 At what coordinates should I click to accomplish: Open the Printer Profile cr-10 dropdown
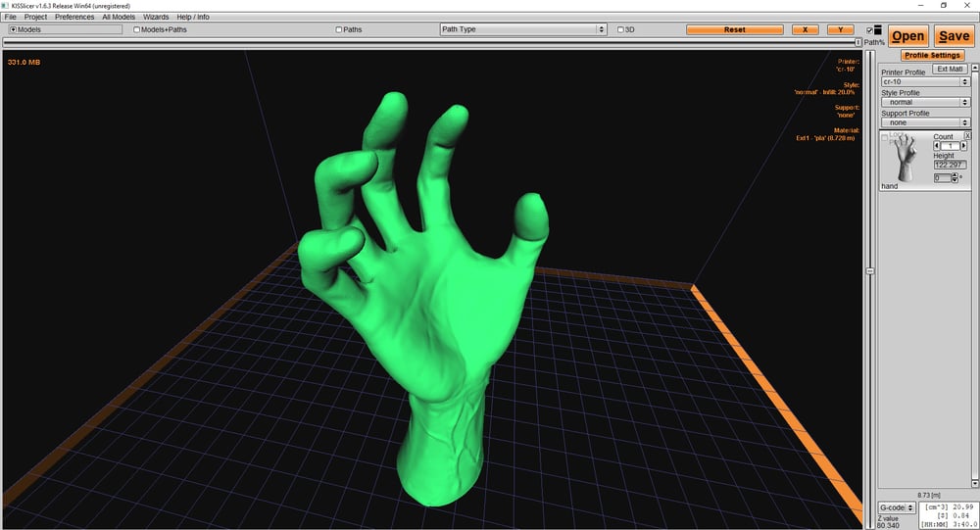(925, 82)
